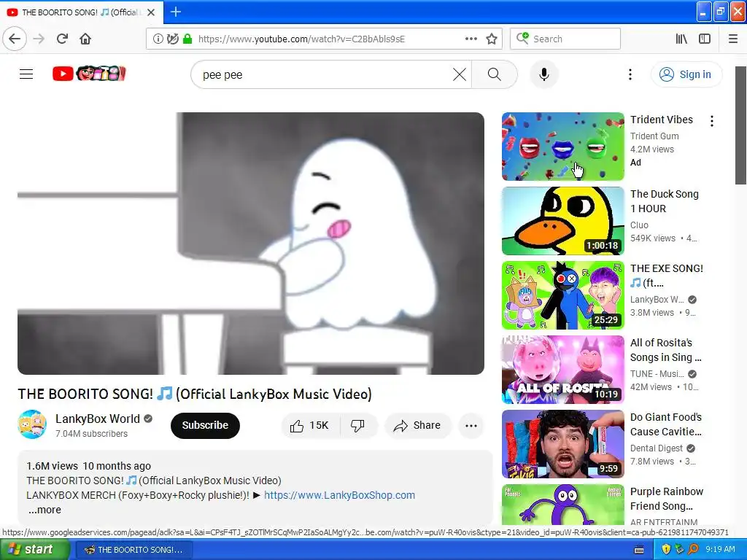This screenshot has height=560, width=747.
Task: Dislike the video with thumbs down
Action: [x=358, y=425]
